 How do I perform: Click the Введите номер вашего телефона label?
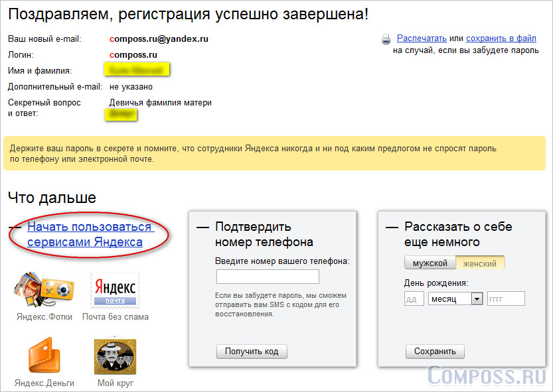pyautogui.click(x=282, y=261)
